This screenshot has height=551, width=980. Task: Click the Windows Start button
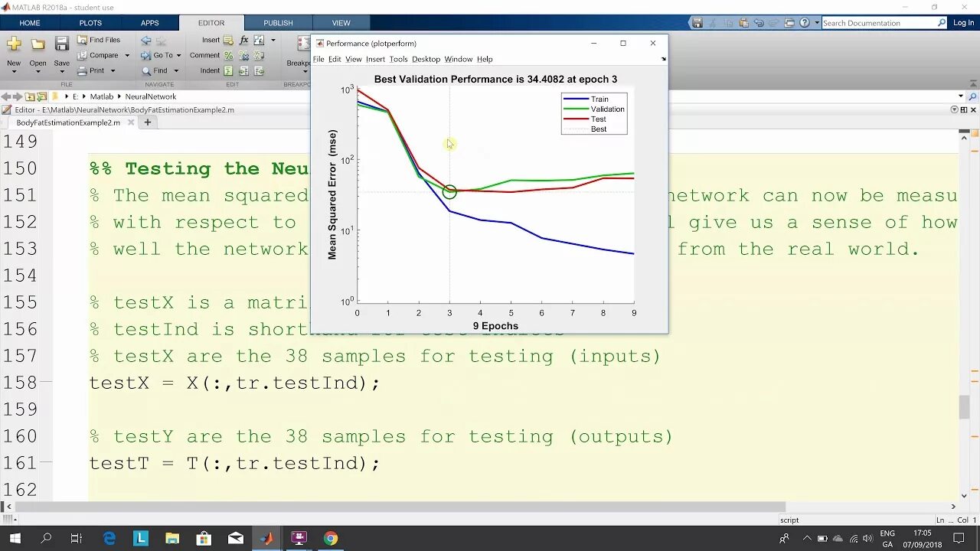[x=15, y=538]
